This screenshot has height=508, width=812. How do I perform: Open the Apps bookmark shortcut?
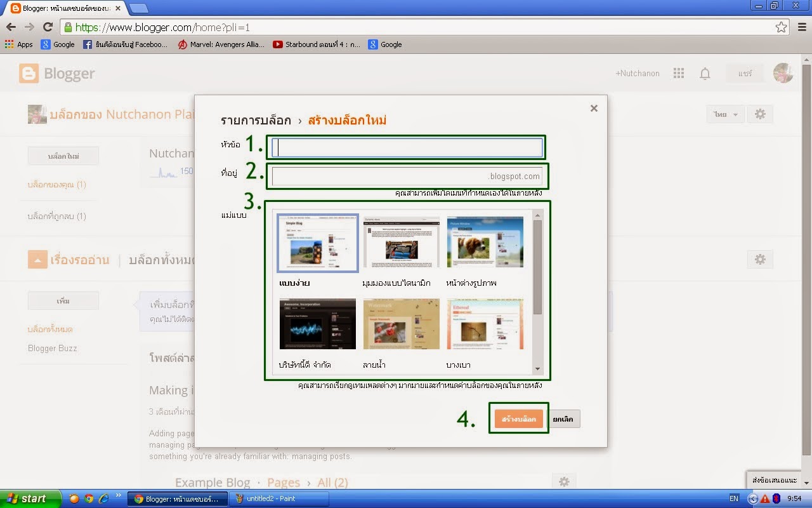pos(19,44)
